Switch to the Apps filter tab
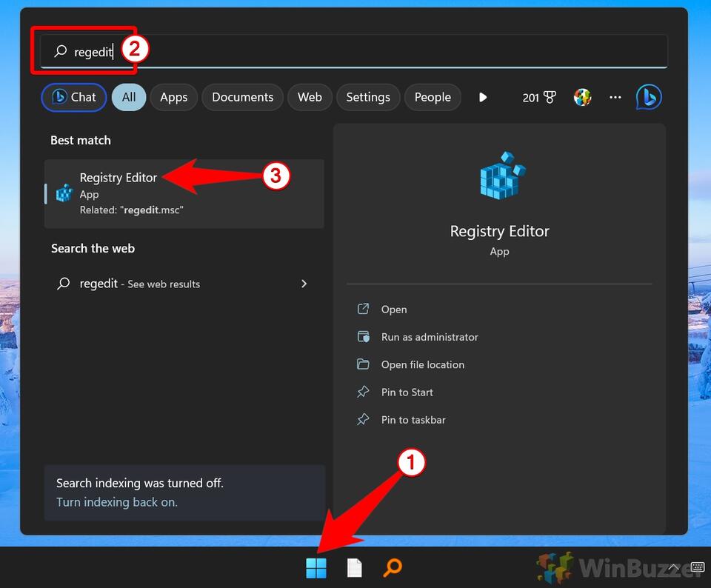This screenshot has height=588, width=711. [x=173, y=97]
